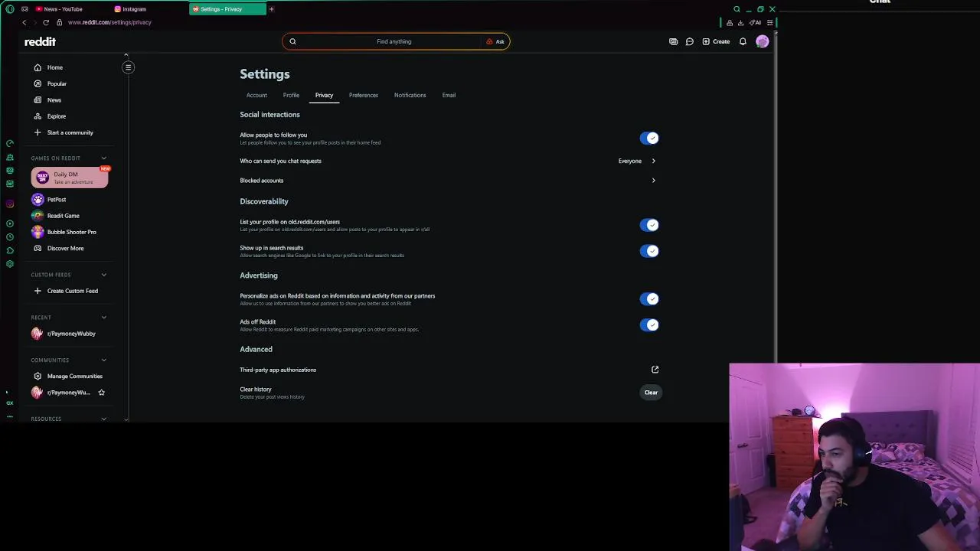The image size is (980, 551).
Task: Click the site lock icon
Action: click(x=59, y=22)
